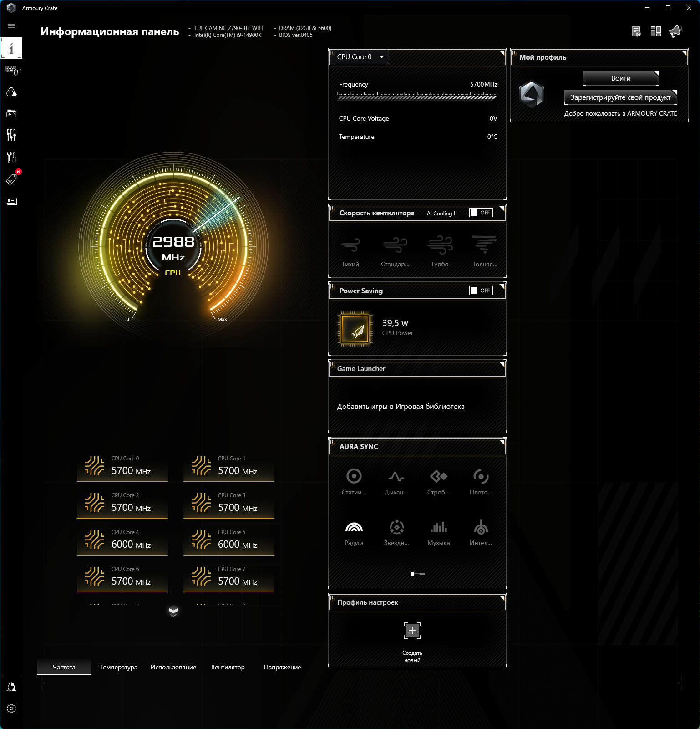Open the hamburger navigation menu
The width and height of the screenshot is (700, 729).
click(x=11, y=26)
